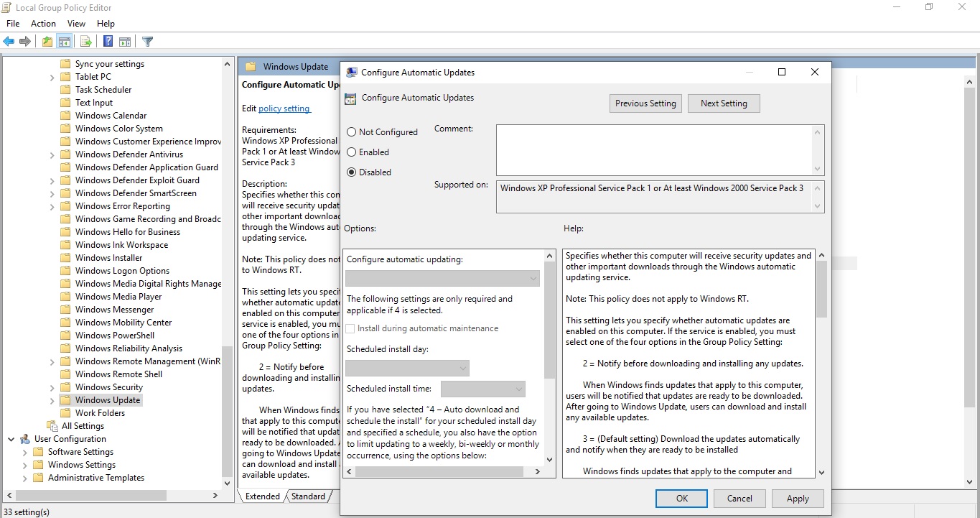Click Administrative Templates folder icon
The width and height of the screenshot is (980, 518).
point(39,478)
